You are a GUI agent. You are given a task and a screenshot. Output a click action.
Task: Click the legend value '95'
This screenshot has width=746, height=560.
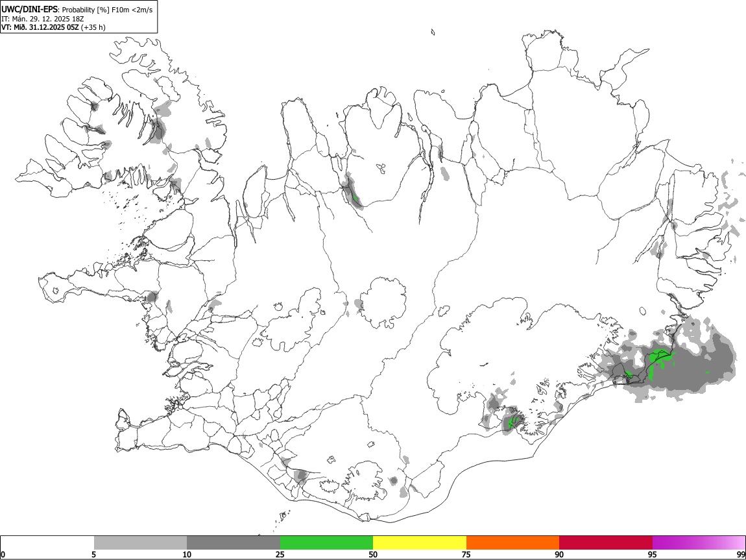click(x=653, y=555)
